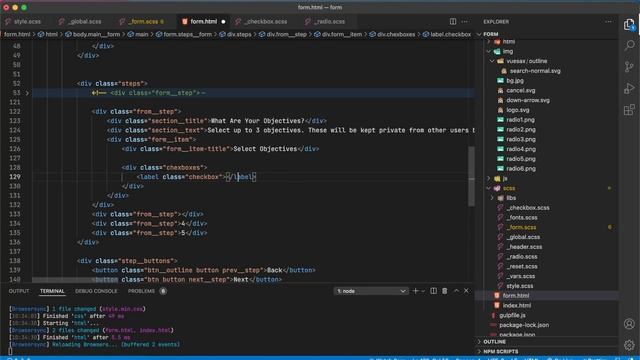Collapse the img folder
This screenshot has width=640, height=360.
[489, 51]
